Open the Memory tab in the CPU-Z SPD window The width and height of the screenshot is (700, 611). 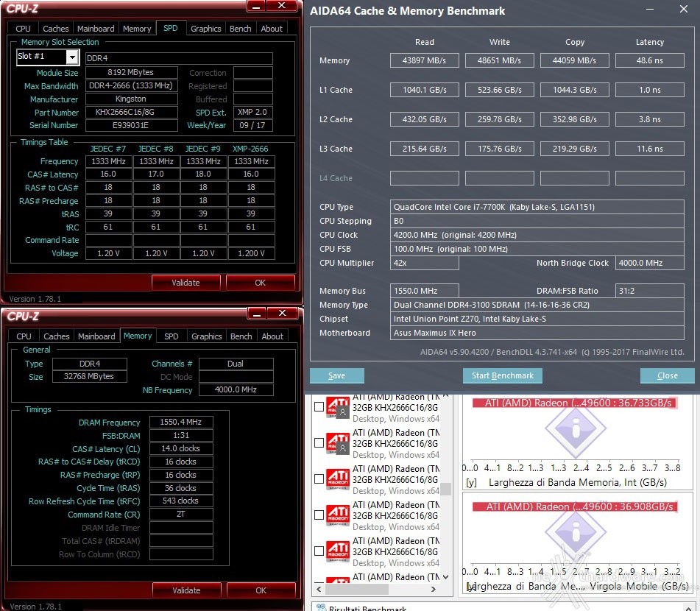tap(137, 29)
